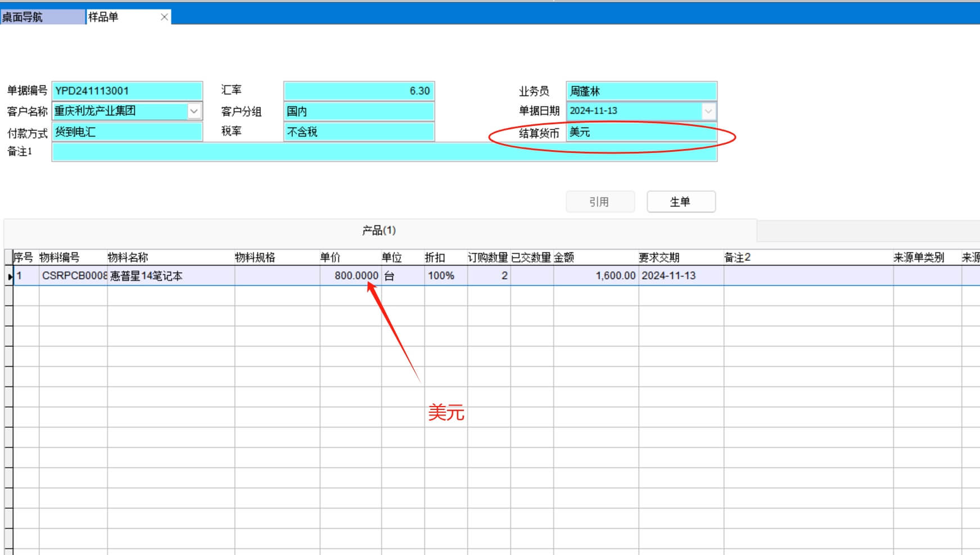Select the row indicator arrow for row 1
Viewport: 980px width, 555px height.
tap(9, 276)
